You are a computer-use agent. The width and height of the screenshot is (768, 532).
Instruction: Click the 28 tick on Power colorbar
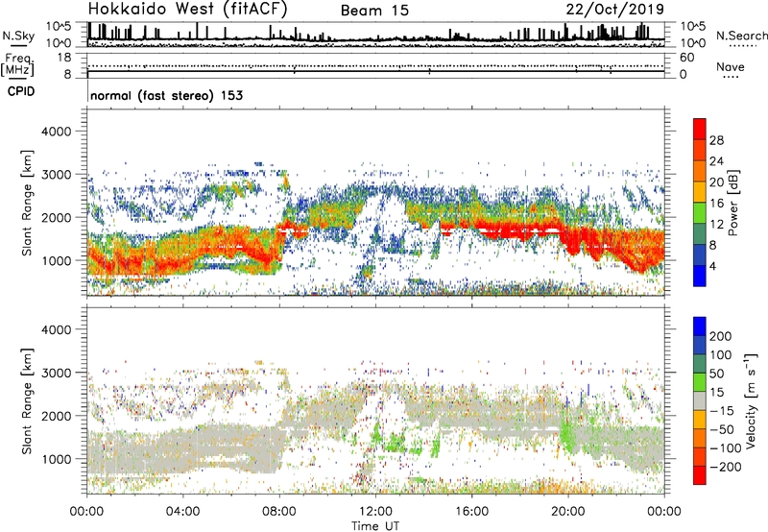point(716,140)
